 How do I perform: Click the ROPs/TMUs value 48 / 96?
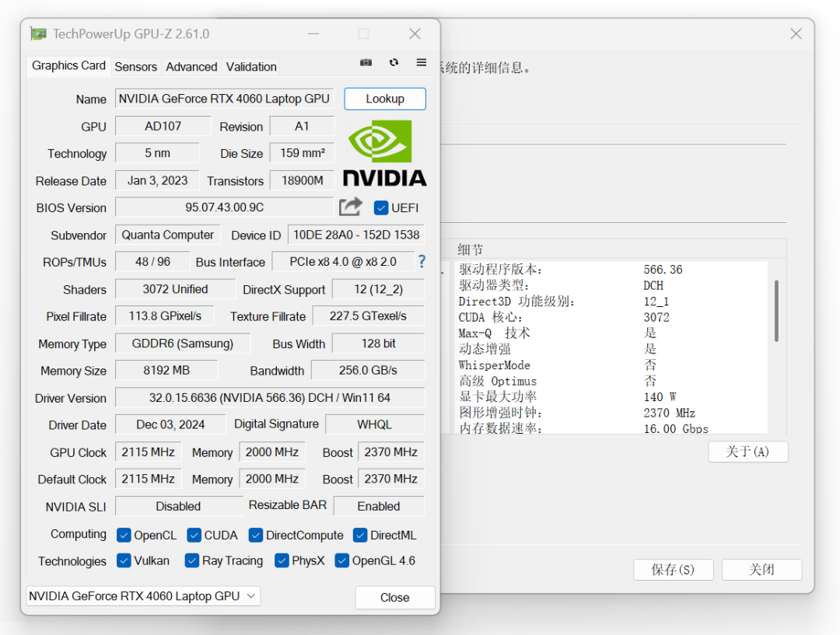[x=152, y=262]
